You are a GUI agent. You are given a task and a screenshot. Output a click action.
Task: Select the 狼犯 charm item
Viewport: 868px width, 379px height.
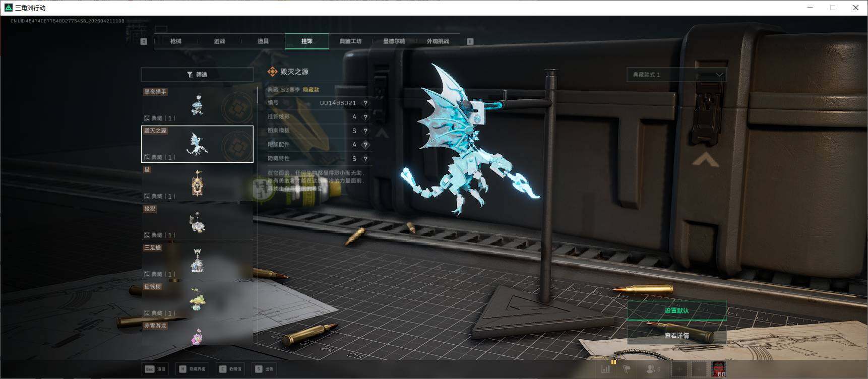[197, 222]
